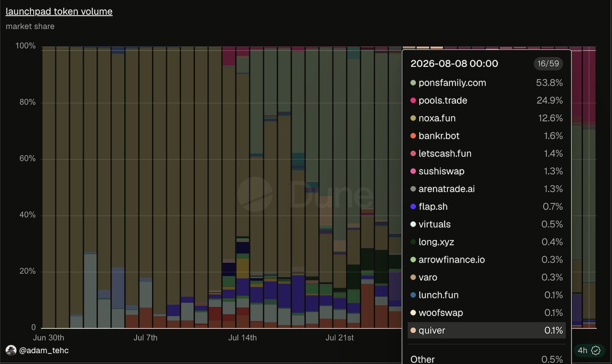
Task: Select the ponsfamily.com color dot
Action: (413, 83)
